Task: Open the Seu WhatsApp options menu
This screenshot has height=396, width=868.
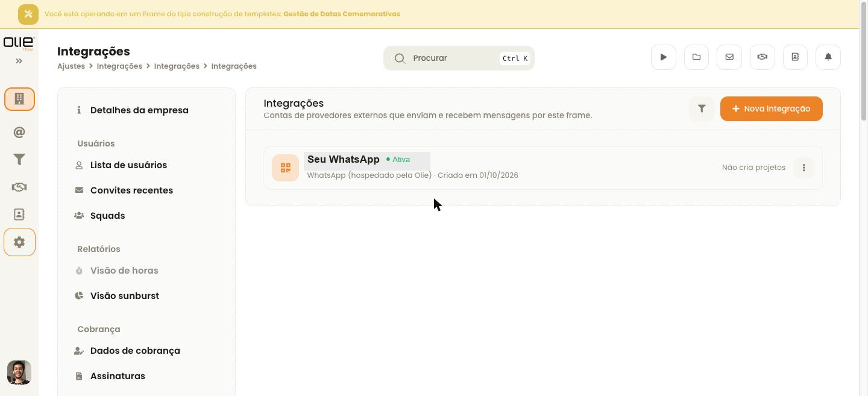Action: [x=804, y=168]
